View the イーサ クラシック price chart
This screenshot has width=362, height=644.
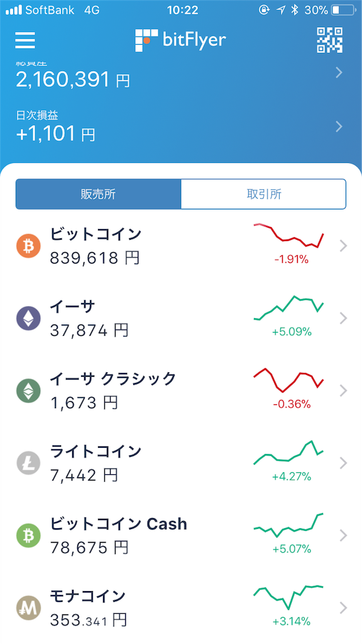coord(289,380)
